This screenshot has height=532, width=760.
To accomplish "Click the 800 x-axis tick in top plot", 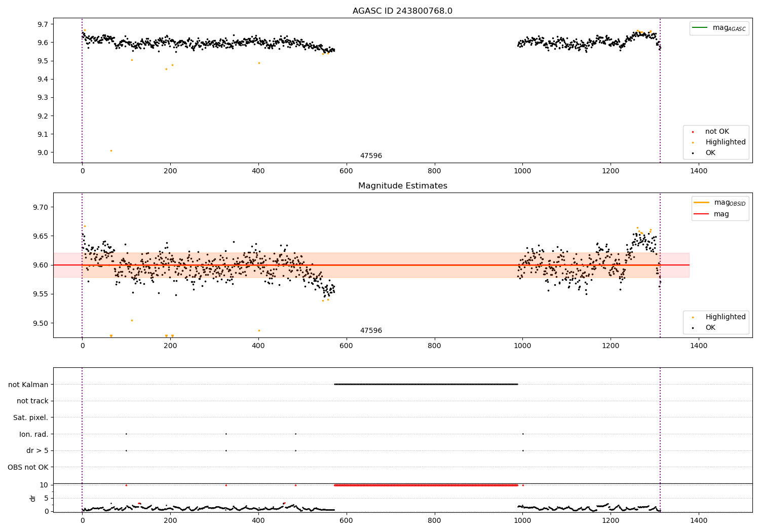I will [x=434, y=171].
